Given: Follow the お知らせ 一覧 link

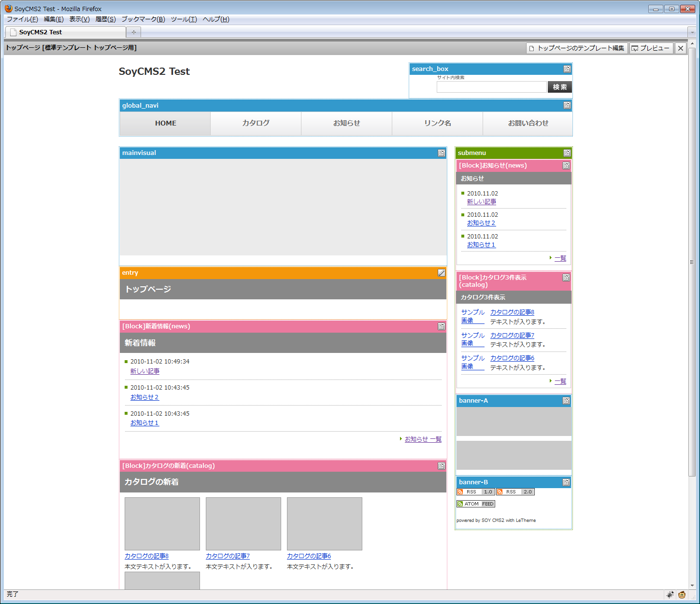Looking at the screenshot, I should tap(423, 439).
